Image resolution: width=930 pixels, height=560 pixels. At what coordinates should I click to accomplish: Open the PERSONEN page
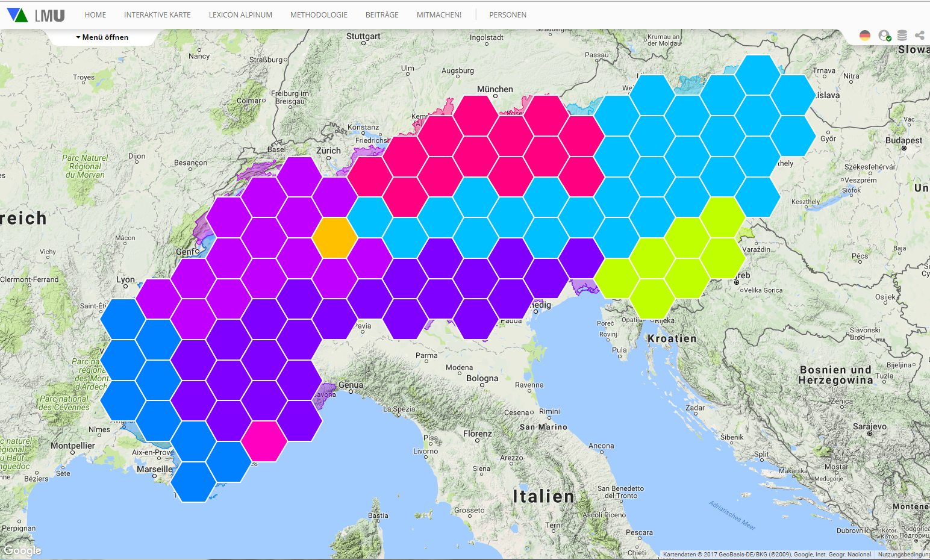point(507,15)
